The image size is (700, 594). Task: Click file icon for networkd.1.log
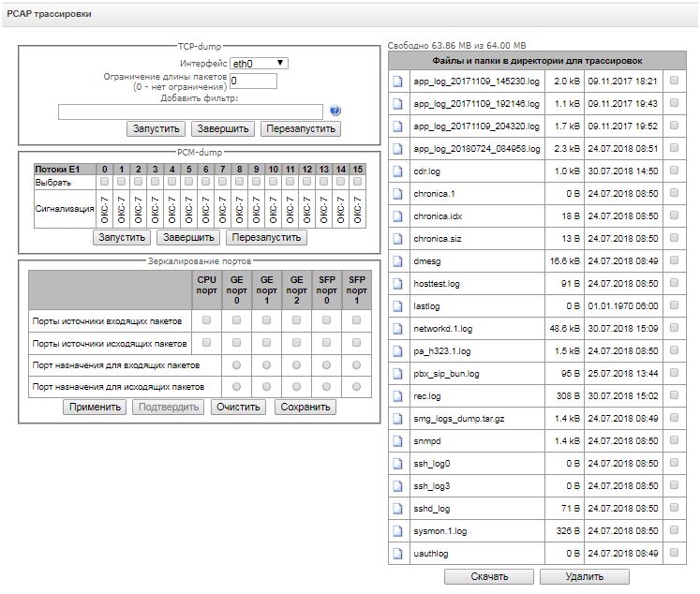397,329
